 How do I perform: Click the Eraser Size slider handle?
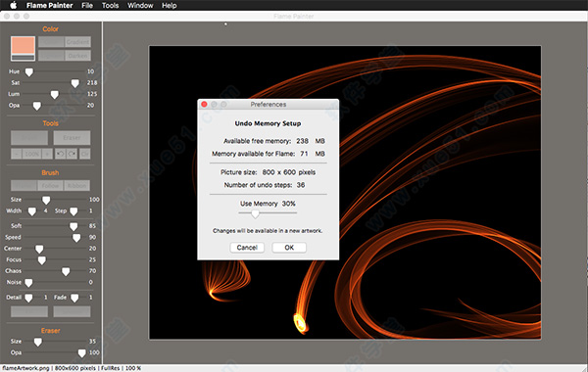coord(38,342)
